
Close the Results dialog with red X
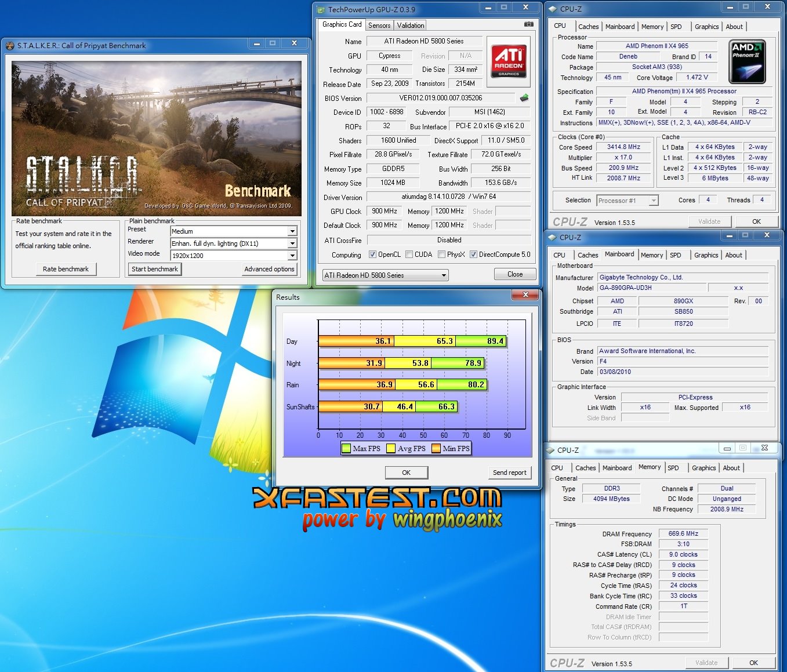pos(525,295)
